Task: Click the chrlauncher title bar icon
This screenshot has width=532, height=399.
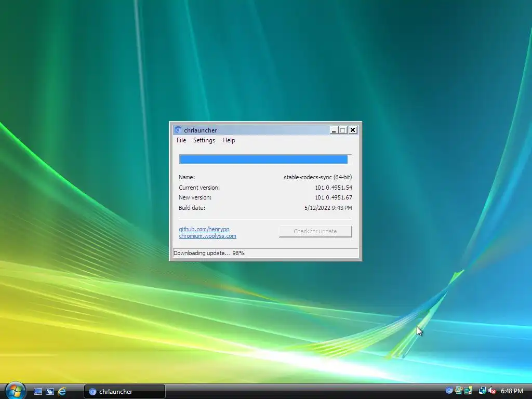Action: coord(178,130)
